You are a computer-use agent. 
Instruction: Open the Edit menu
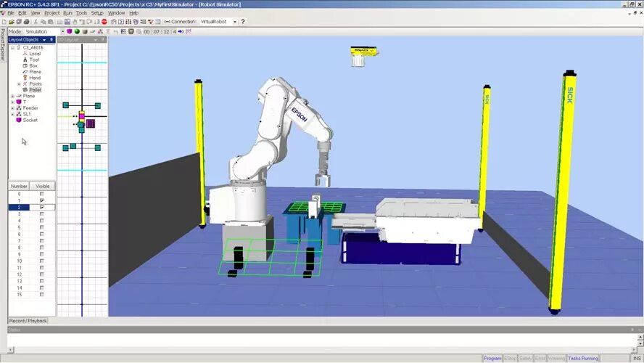pyautogui.click(x=22, y=13)
